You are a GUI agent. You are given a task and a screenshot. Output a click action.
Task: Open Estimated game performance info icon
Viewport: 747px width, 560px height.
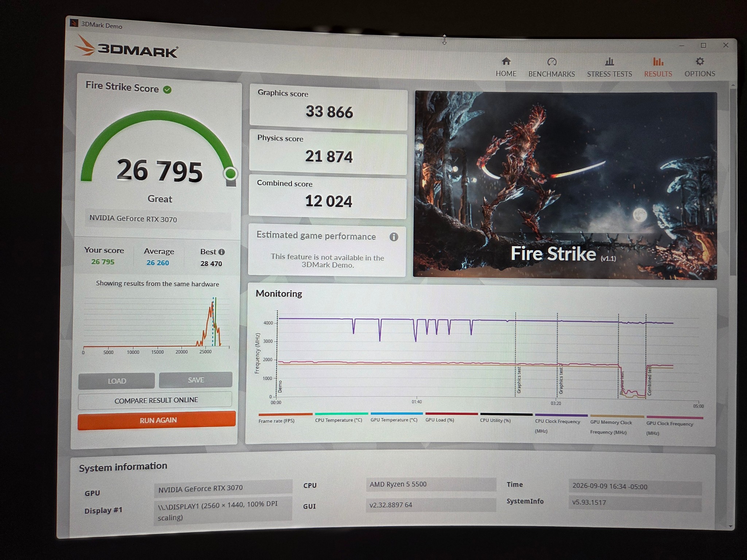394,237
